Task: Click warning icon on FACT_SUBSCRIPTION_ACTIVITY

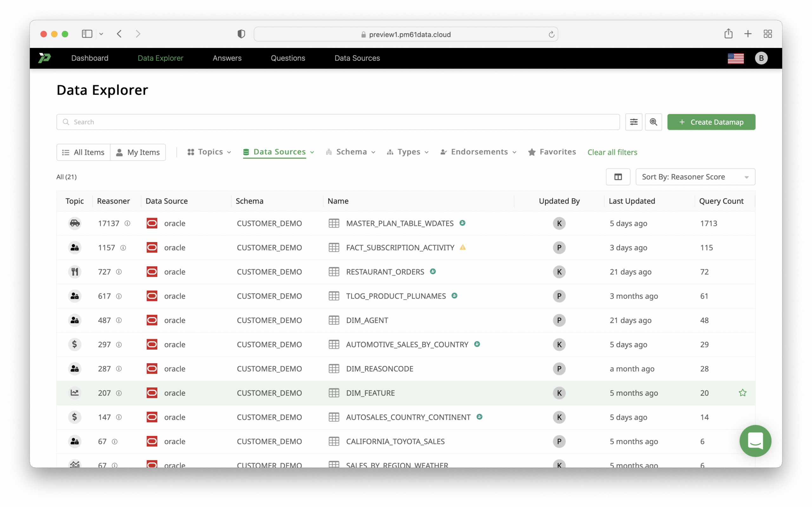Action: pos(462,247)
